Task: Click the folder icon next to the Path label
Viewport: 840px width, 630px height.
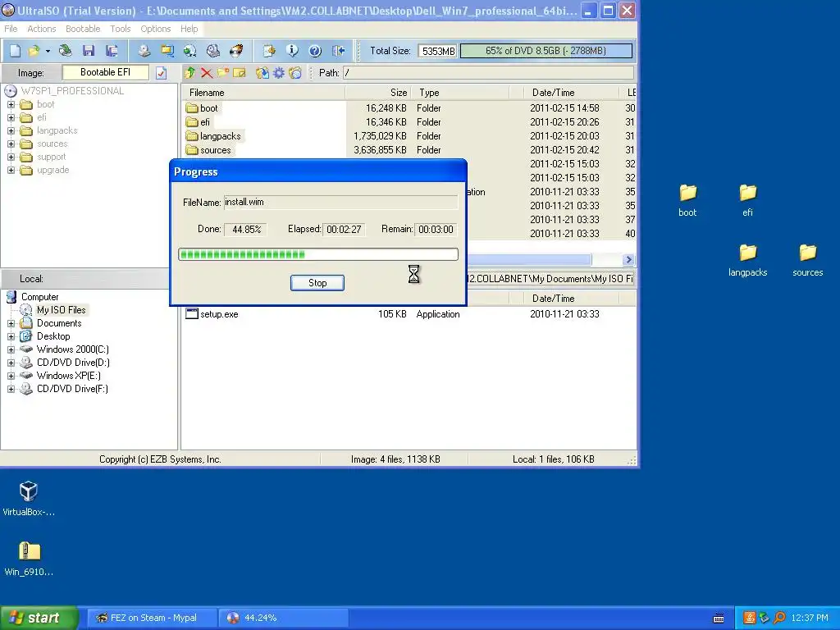Action: pyautogui.click(x=295, y=73)
